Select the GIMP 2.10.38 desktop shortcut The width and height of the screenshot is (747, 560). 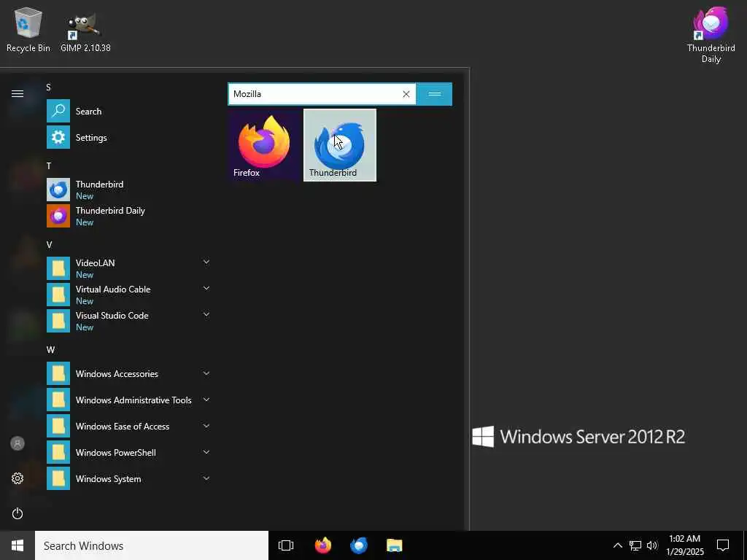point(85,32)
